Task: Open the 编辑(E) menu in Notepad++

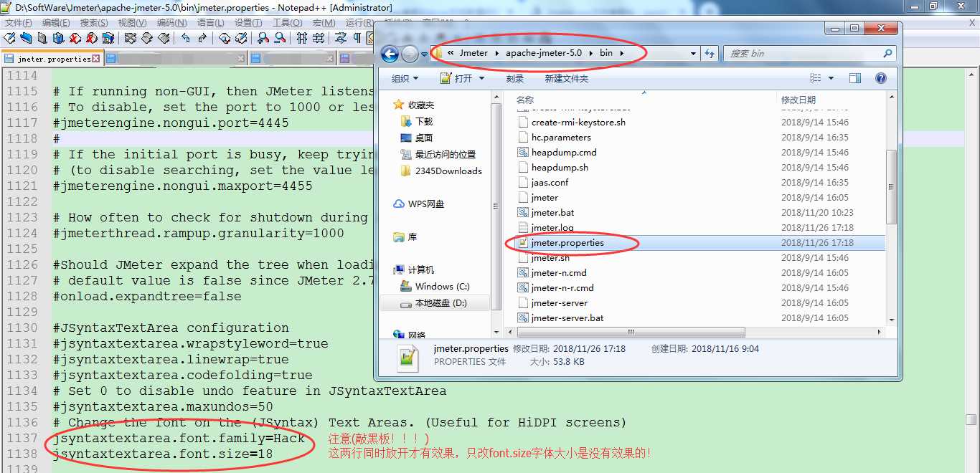Action: click(x=56, y=23)
